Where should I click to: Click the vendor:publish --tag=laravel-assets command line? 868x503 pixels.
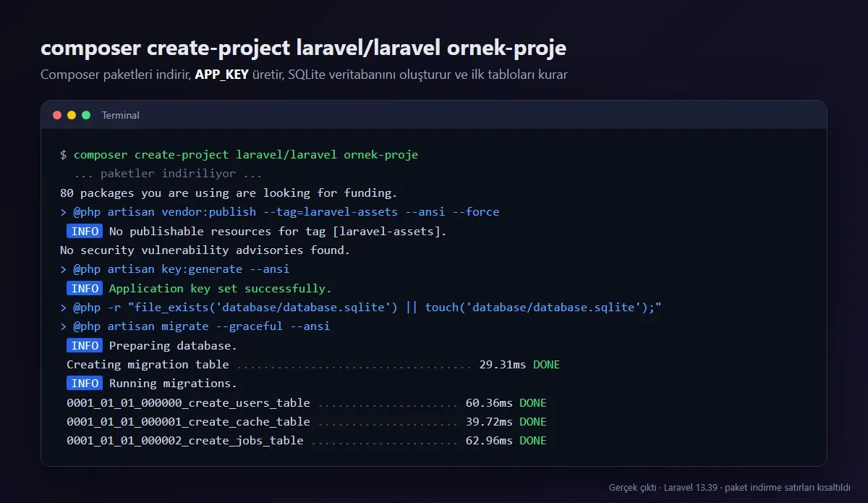coord(280,212)
